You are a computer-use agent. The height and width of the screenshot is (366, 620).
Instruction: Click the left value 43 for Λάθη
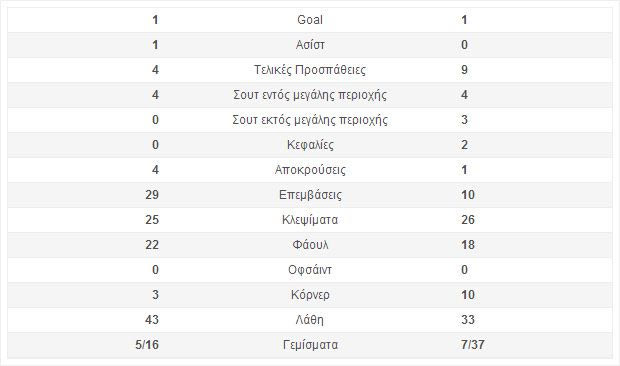click(x=152, y=320)
